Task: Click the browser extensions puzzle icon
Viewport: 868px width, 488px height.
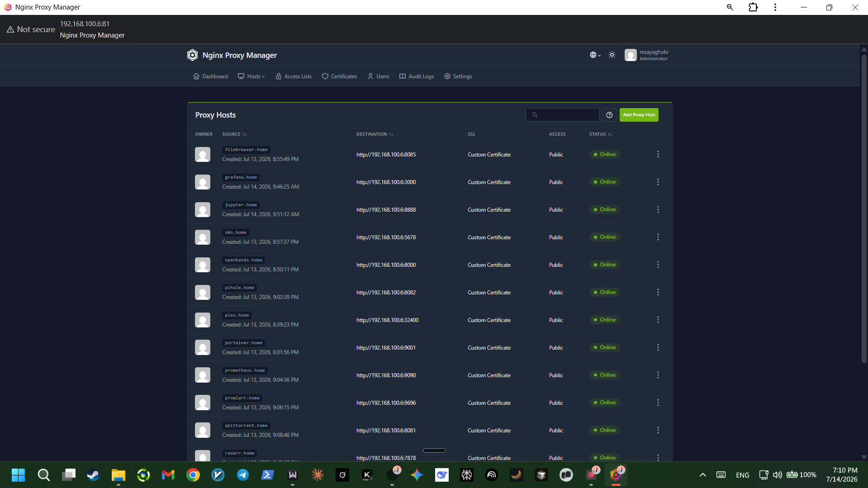Action: (753, 7)
